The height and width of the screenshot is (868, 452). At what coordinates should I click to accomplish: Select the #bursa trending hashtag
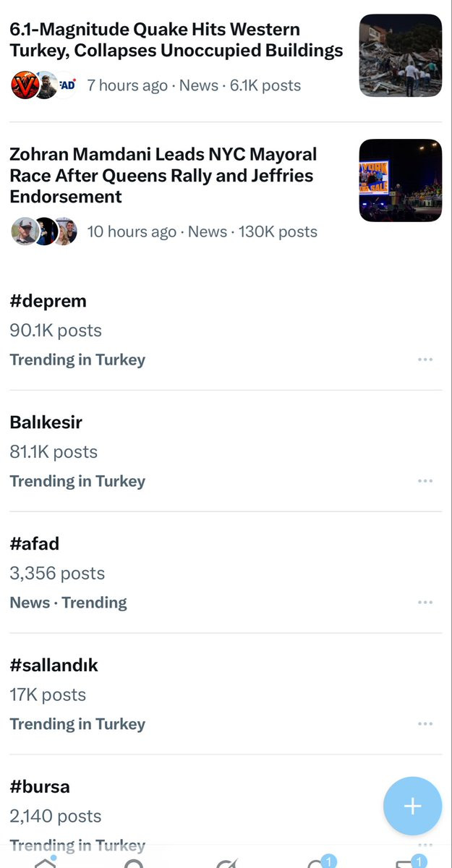pyautogui.click(x=40, y=787)
